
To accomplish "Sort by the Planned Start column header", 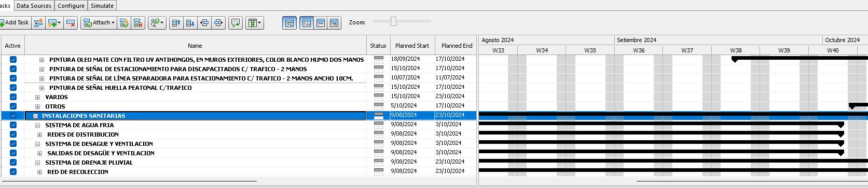I will click(412, 46).
